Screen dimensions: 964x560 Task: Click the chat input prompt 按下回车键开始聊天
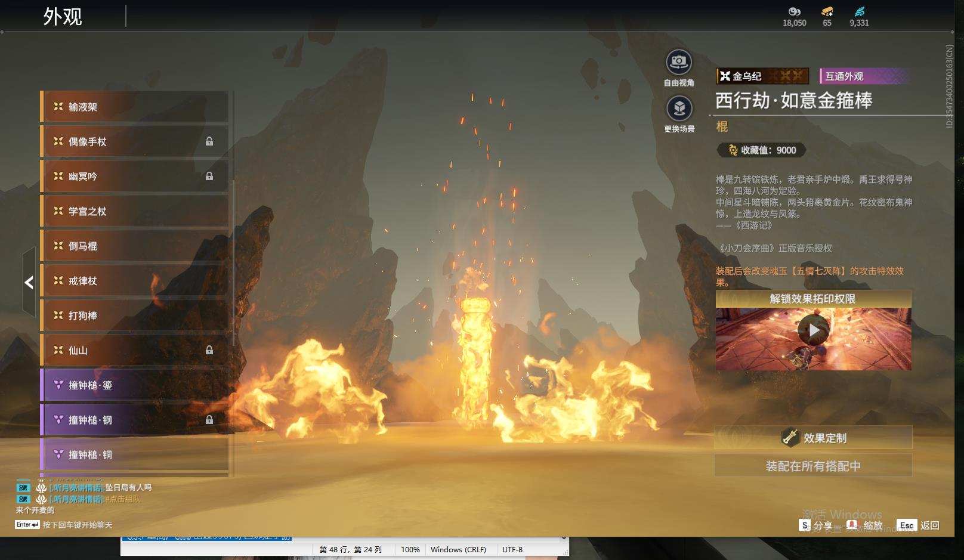[x=78, y=525]
